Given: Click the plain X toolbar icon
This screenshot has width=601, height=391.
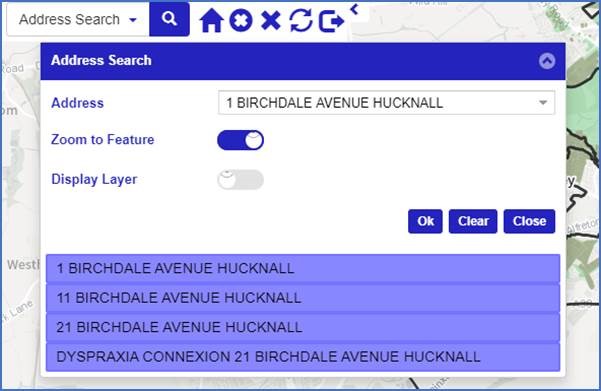Looking at the screenshot, I should [271, 20].
